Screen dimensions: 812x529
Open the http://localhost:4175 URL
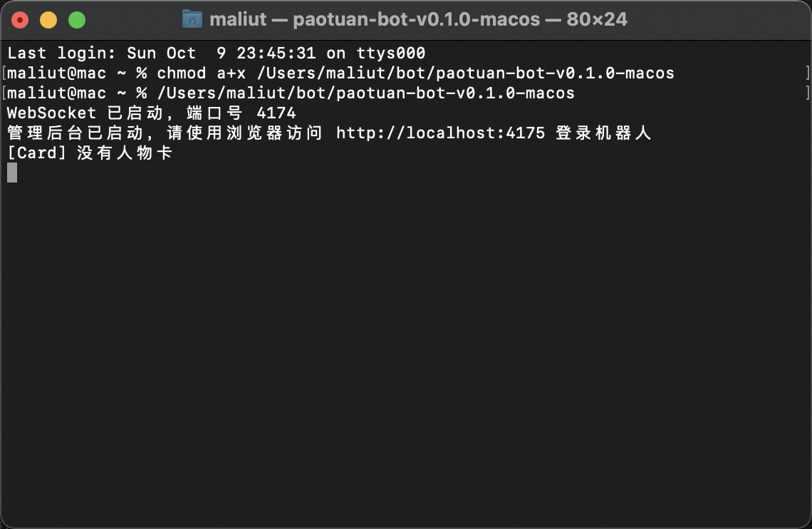pyautogui.click(x=440, y=133)
